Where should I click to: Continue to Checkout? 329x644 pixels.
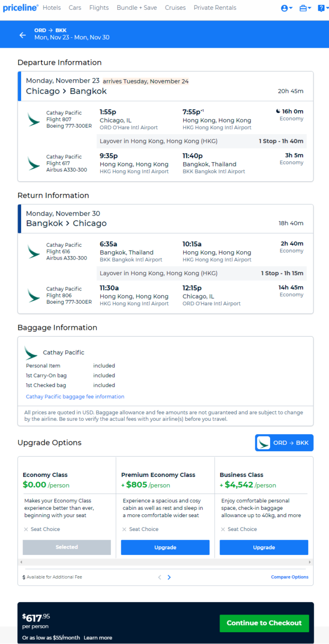(x=264, y=623)
